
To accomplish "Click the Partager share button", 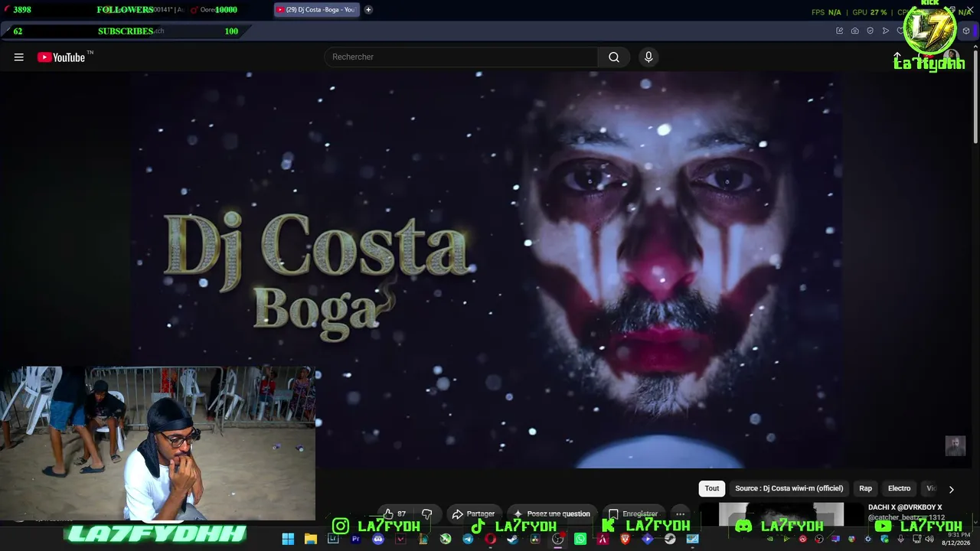I will (474, 514).
